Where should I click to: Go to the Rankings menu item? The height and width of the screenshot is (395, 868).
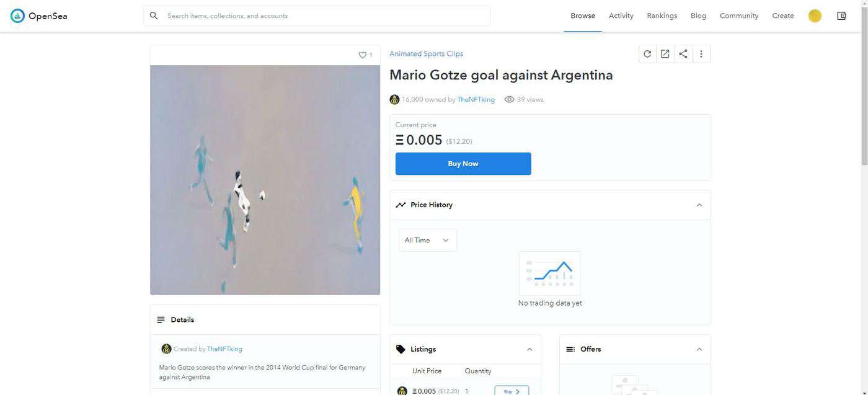[x=662, y=16]
